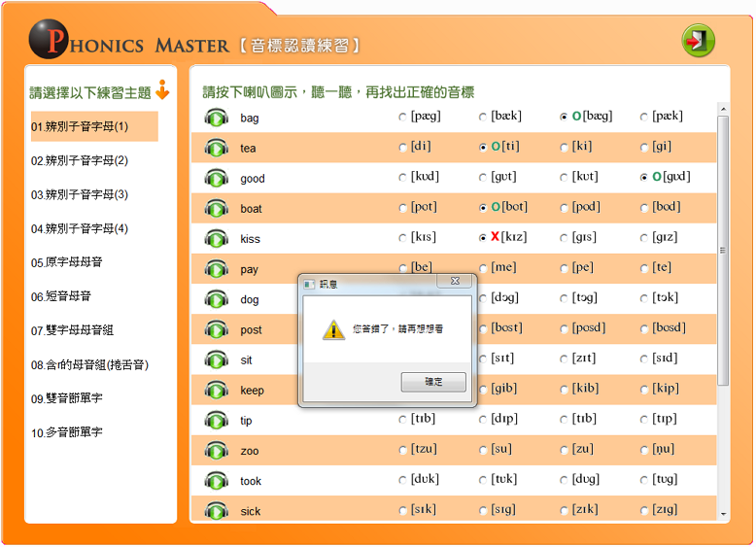
Task: Select [kɪb] option for keep
Action: (x=564, y=390)
